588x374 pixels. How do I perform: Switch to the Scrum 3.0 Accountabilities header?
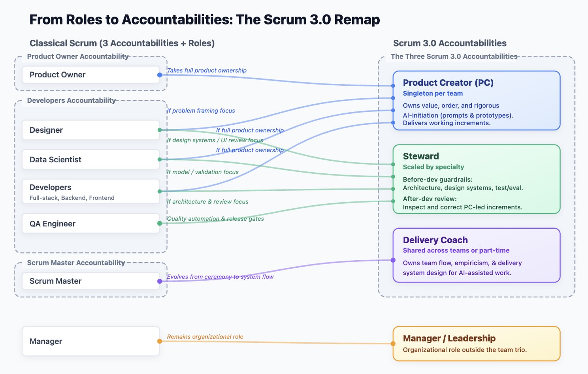450,43
